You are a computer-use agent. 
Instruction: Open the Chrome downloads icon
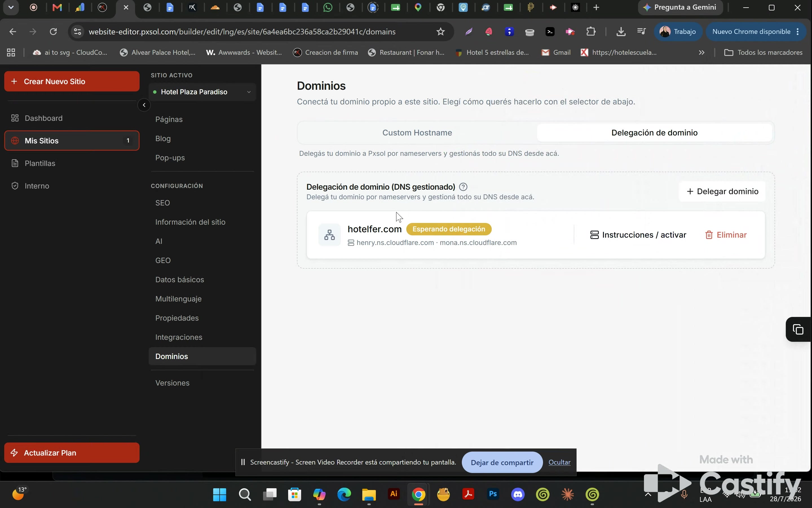point(621,32)
